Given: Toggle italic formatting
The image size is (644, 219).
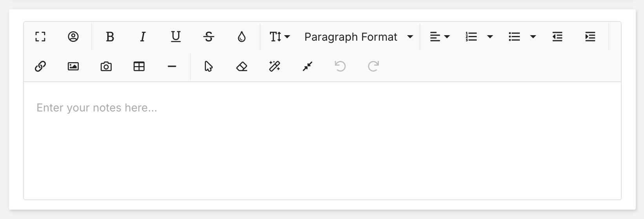Looking at the screenshot, I should click(143, 37).
